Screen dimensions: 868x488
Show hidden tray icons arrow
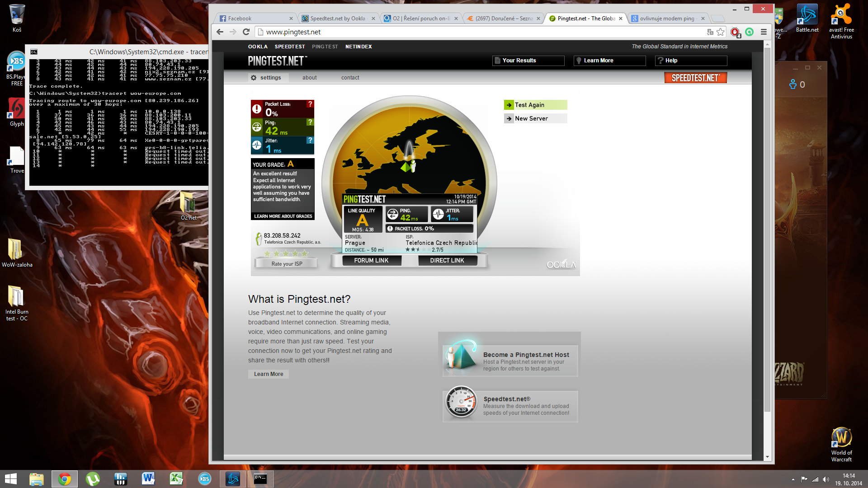[793, 479]
